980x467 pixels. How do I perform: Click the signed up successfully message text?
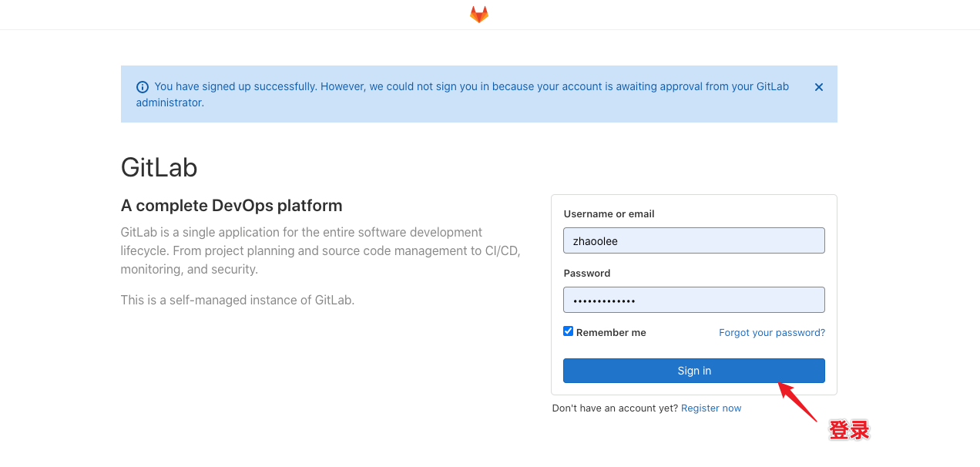tap(463, 94)
